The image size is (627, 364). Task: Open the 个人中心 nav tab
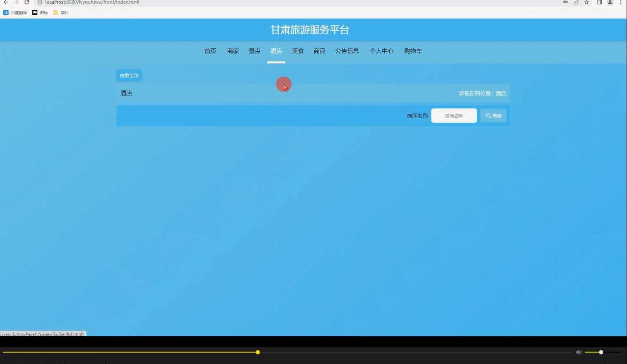coord(381,51)
